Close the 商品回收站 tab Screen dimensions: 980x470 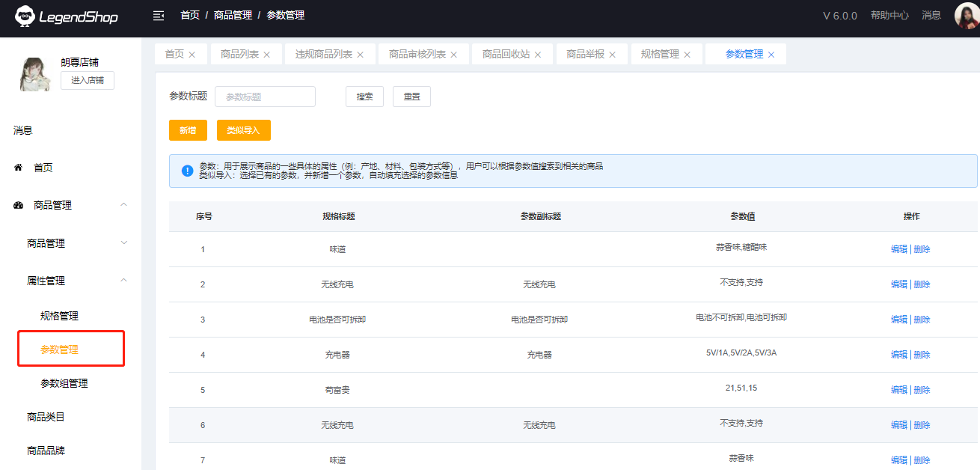[x=538, y=55]
